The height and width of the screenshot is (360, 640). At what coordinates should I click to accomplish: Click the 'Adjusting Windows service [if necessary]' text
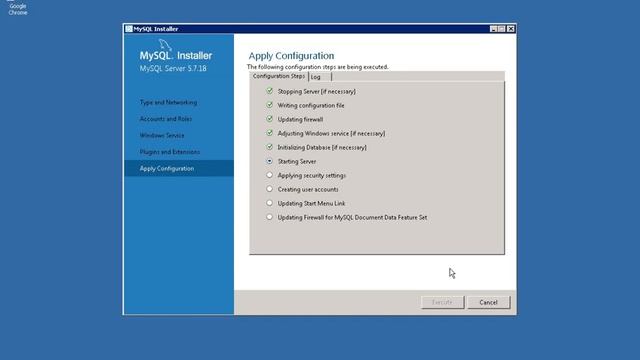pos(331,133)
